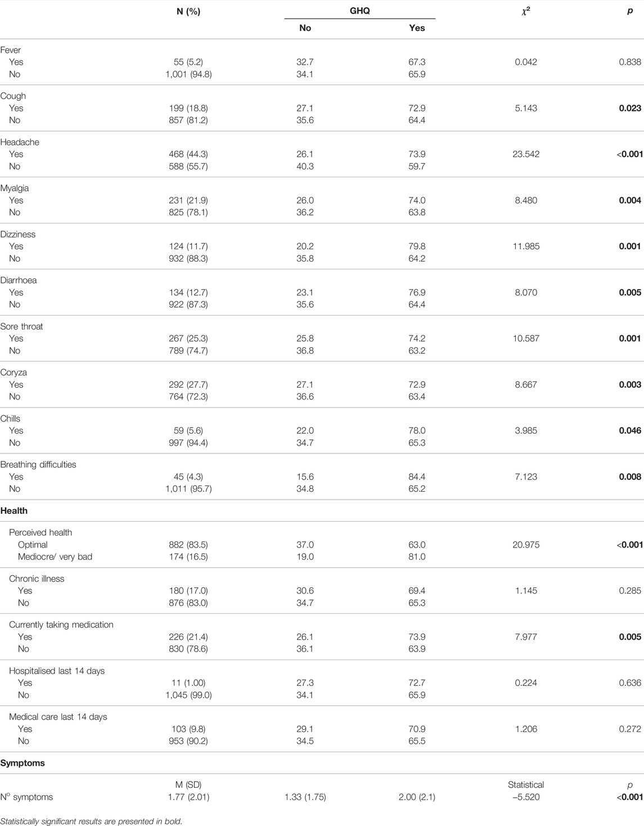This screenshot has height=826, width=644.
Task: Select the χ² column header
Action: 525,11
